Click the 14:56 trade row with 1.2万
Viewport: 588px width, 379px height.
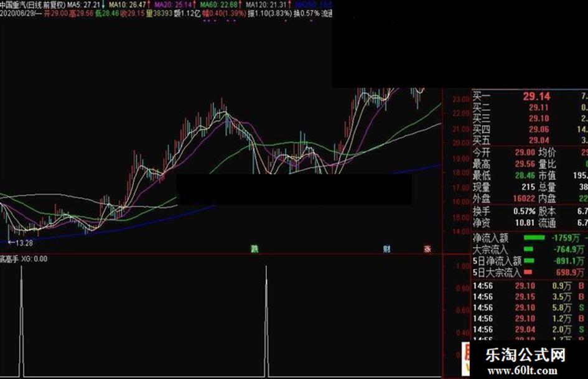point(529,319)
